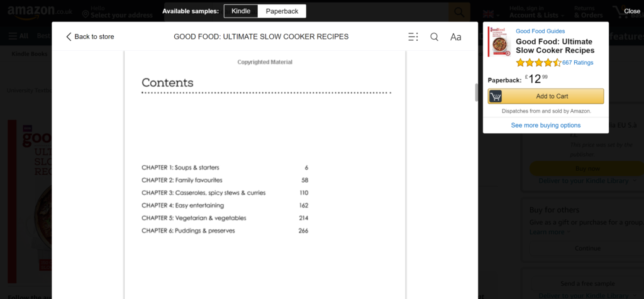Click Chapter 3: Casseroles, spicy stews & curries

point(204,193)
